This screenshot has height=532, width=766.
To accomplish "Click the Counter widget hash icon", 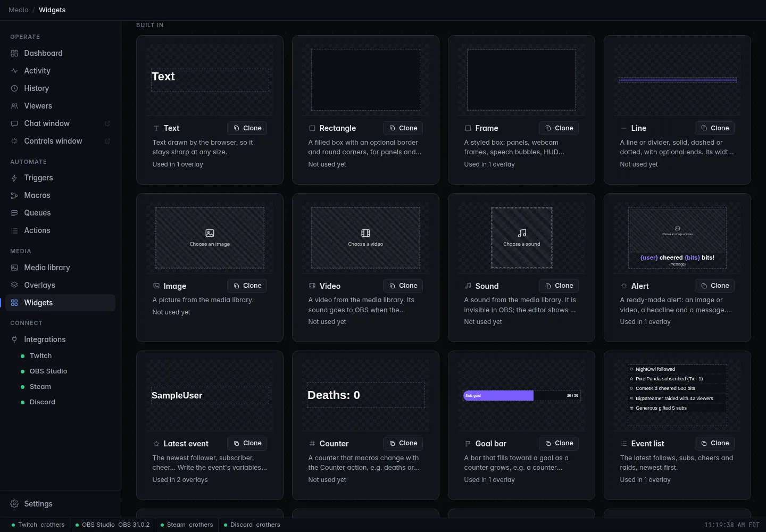I will (x=312, y=444).
